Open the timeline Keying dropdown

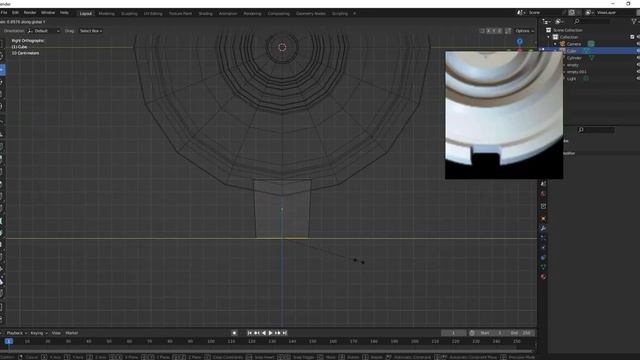(x=39, y=333)
